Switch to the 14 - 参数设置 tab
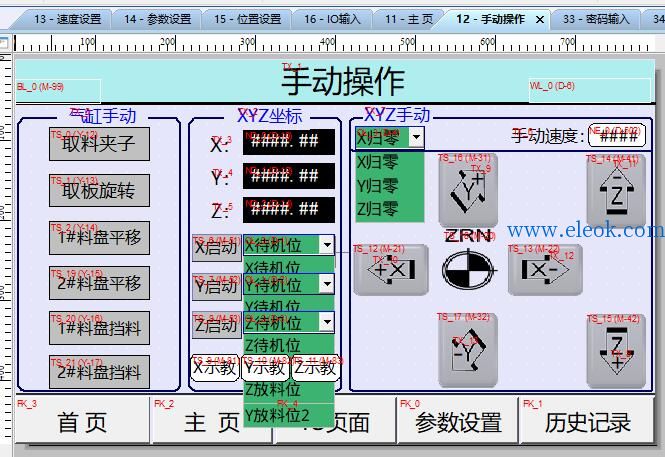Viewport: 665px width, 457px height. tap(158, 19)
